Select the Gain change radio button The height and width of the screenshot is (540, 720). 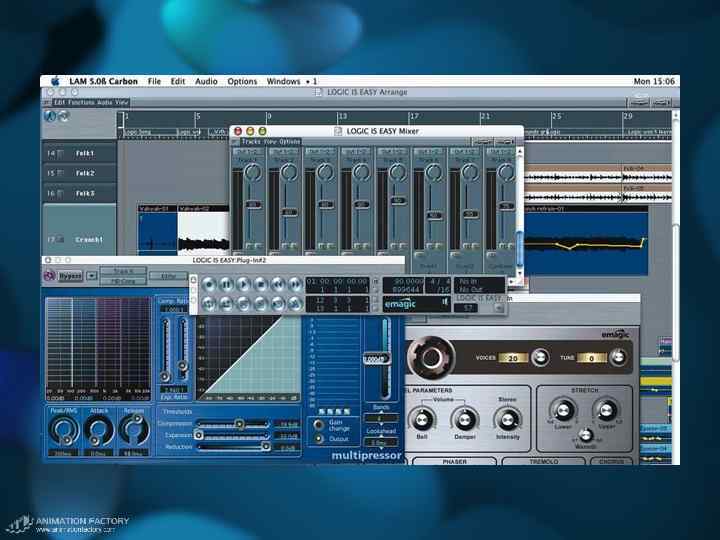pyautogui.click(x=318, y=425)
